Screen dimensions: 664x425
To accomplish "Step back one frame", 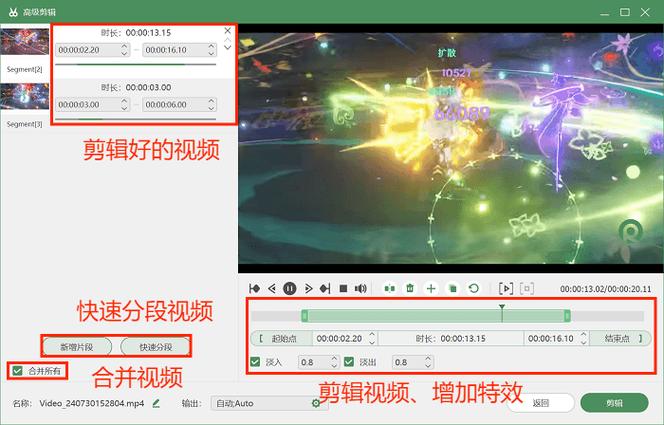I will 272,289.
